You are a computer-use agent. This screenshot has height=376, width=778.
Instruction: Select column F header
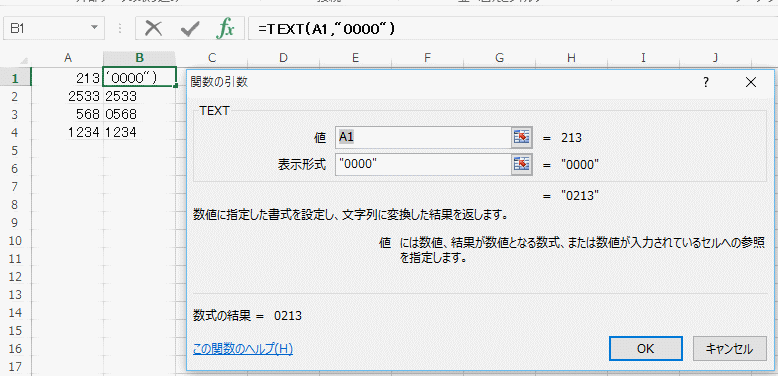click(427, 58)
